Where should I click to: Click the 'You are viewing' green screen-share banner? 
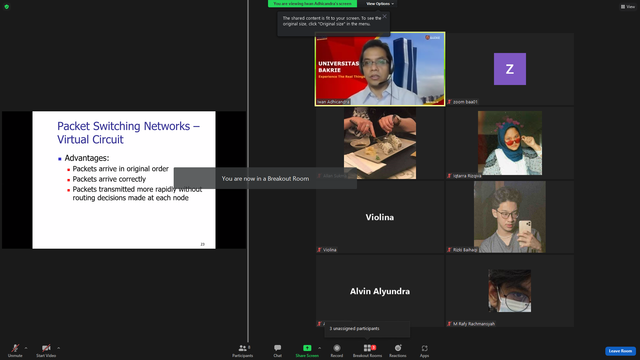click(312, 4)
